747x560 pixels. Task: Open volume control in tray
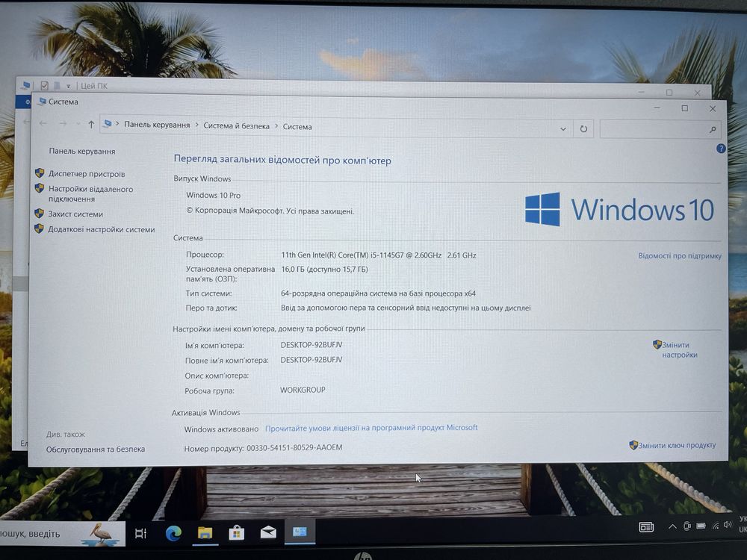[728, 524]
